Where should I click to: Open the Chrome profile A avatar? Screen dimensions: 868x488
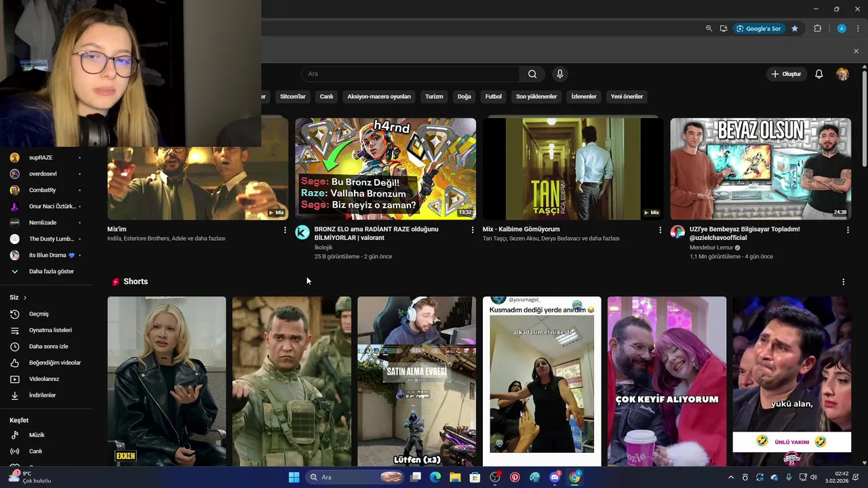pos(842,28)
